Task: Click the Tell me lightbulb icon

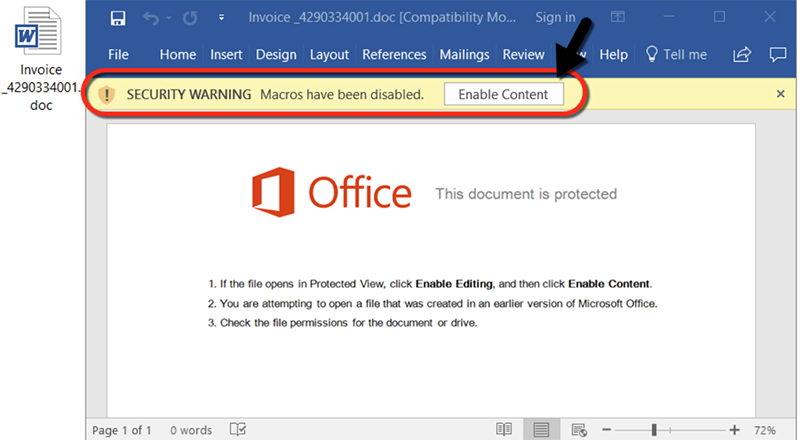Action: tap(652, 55)
